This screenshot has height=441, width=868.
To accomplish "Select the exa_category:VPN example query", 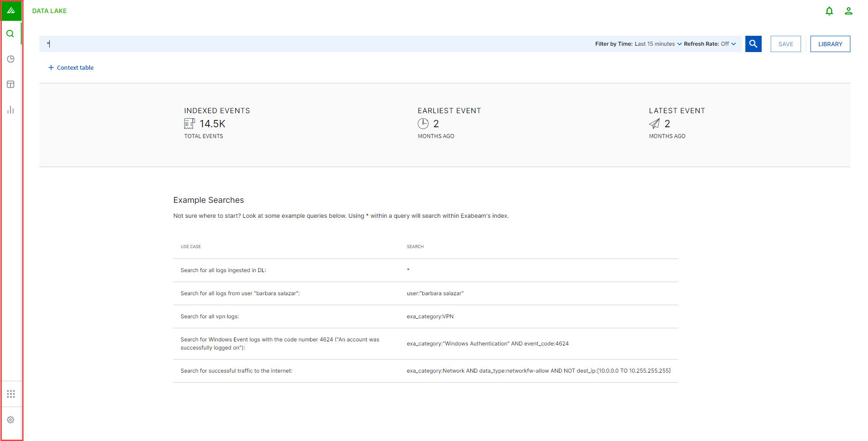I will (x=430, y=316).
